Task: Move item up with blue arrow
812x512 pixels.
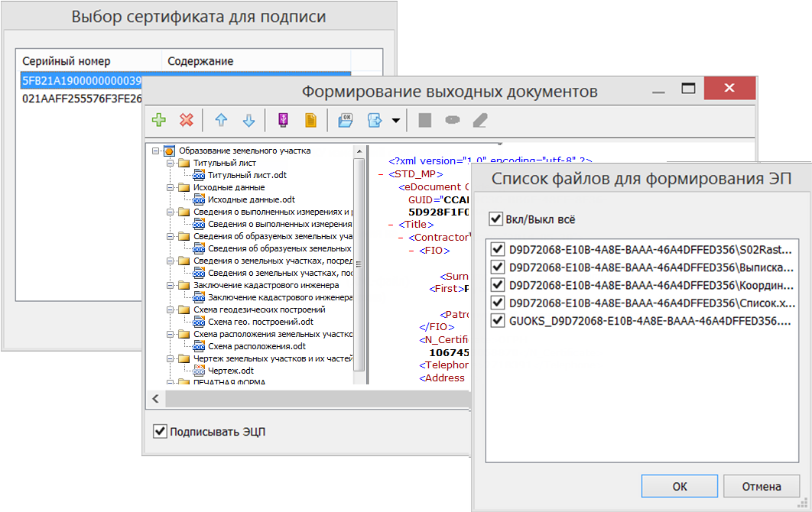Action: pos(221,120)
